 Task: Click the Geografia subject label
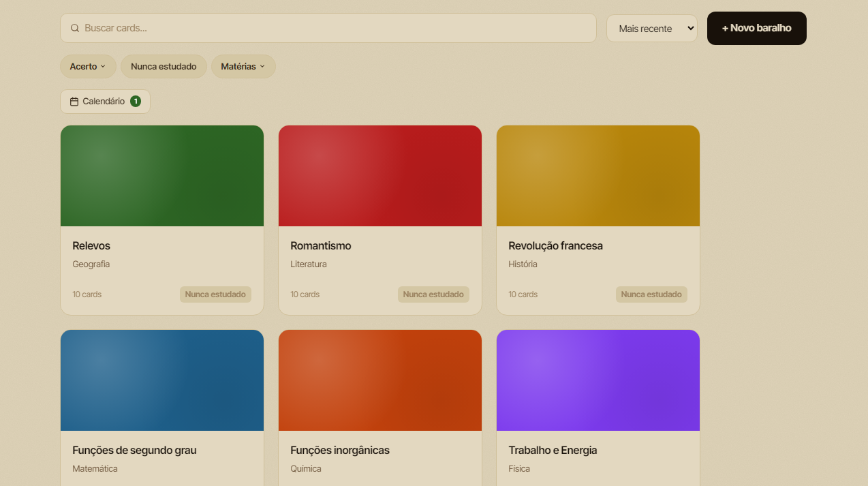coord(91,264)
